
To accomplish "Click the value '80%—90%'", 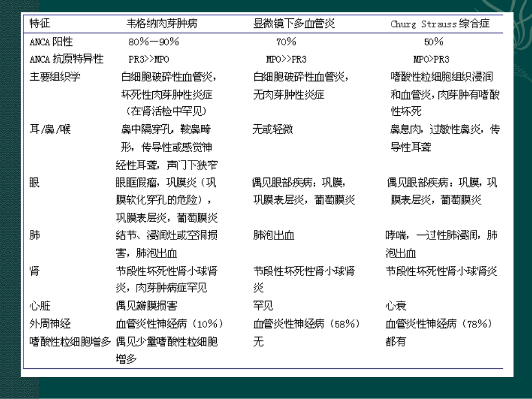I will click(153, 42).
